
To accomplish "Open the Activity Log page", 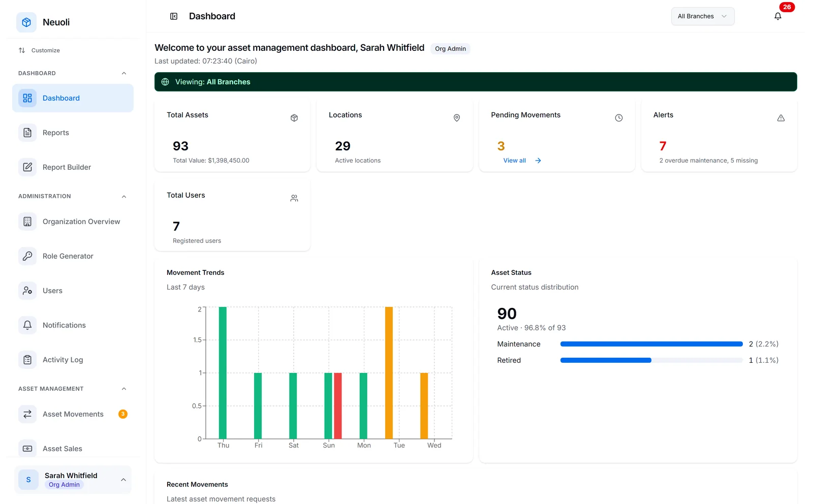I will (x=73, y=360).
